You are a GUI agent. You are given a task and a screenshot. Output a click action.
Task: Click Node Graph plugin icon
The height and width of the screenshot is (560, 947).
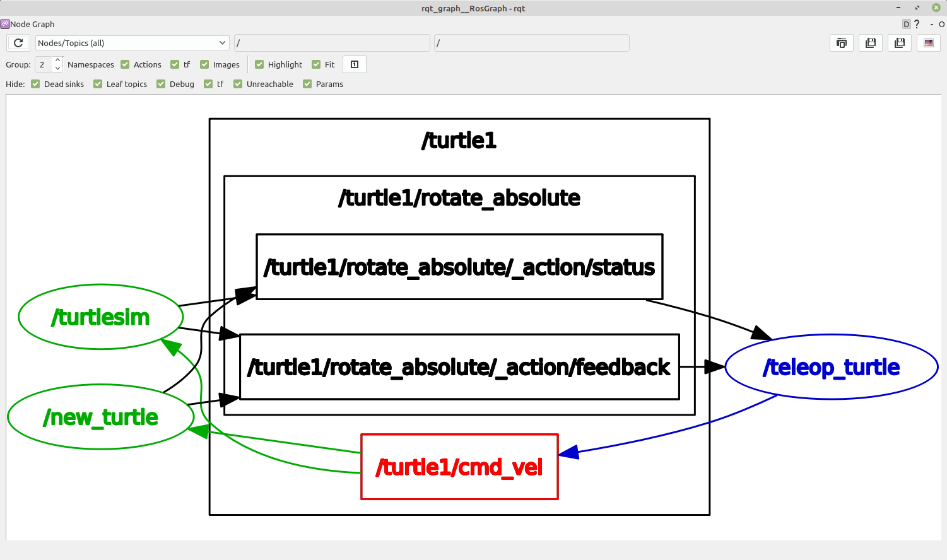(5, 24)
